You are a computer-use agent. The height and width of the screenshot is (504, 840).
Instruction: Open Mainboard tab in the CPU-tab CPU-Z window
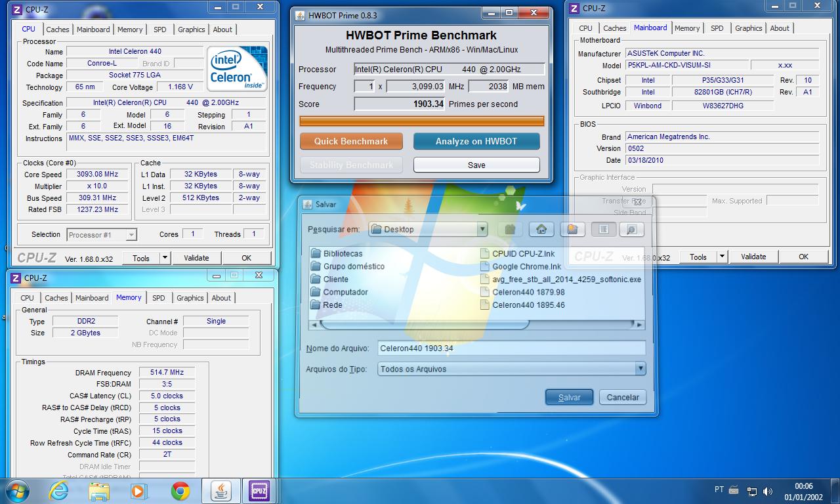pos(93,30)
